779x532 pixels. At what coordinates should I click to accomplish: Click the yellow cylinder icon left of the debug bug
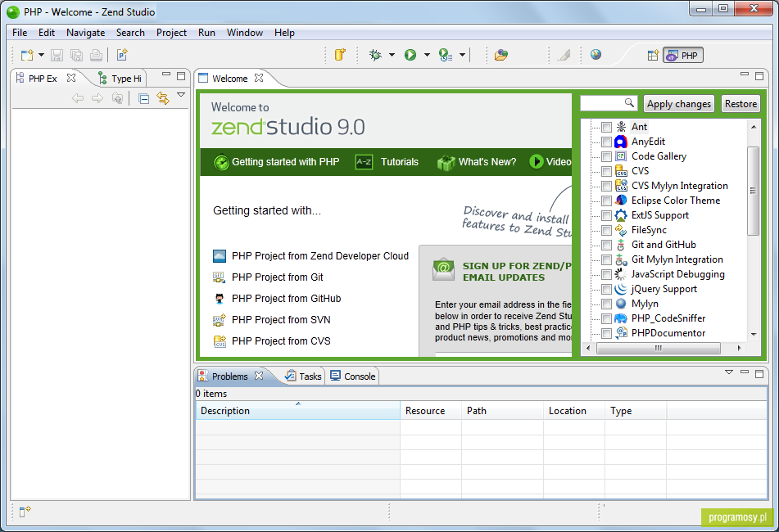click(340, 55)
